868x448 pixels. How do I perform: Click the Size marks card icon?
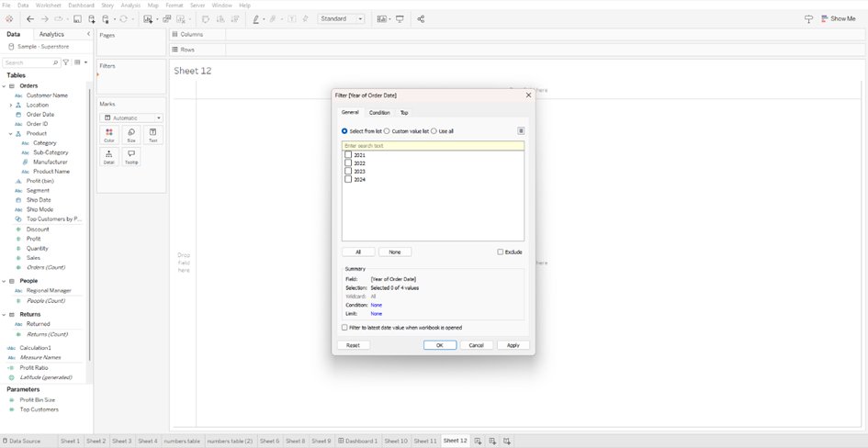click(x=131, y=133)
